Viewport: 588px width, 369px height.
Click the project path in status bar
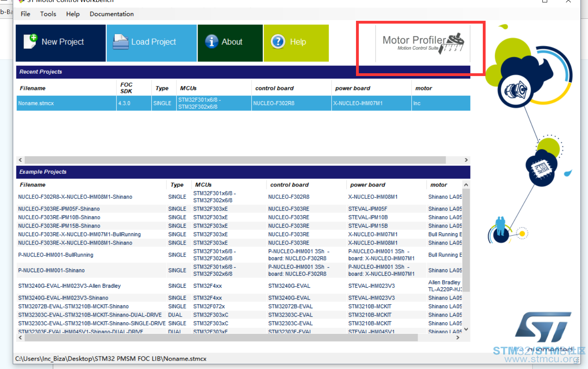(111, 359)
